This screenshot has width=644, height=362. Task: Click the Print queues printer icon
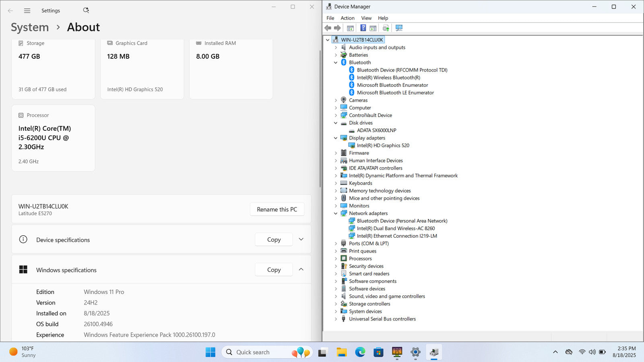(344, 251)
